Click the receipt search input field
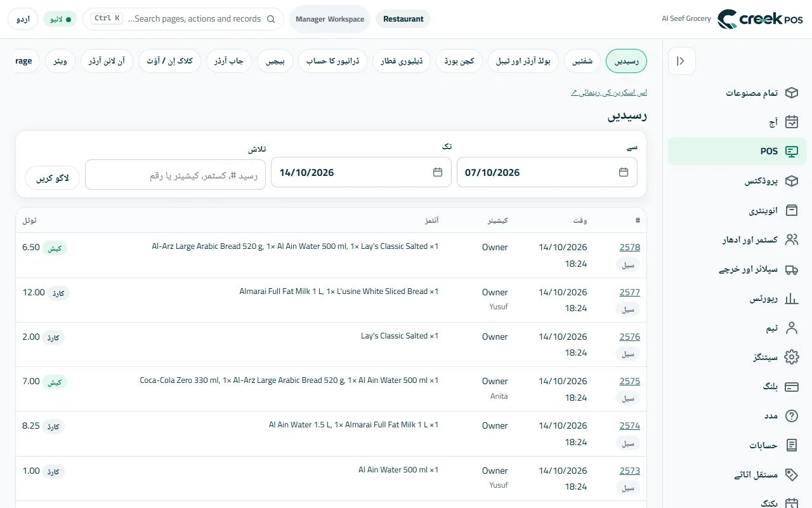 pos(176,175)
